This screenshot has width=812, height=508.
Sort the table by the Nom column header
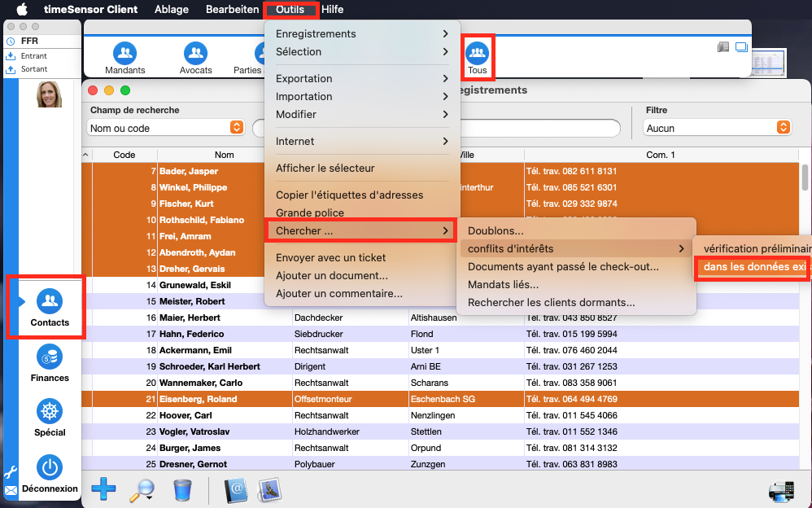(x=225, y=155)
